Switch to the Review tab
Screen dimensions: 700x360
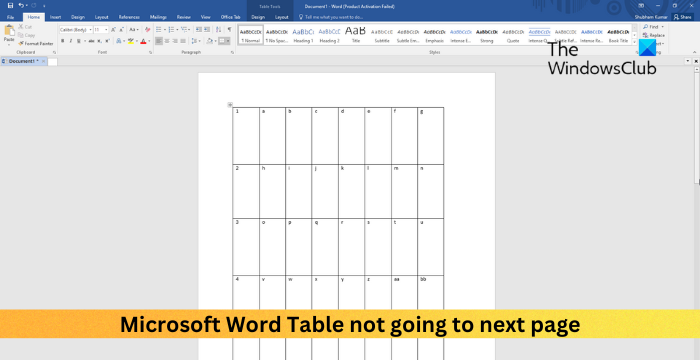(x=183, y=17)
